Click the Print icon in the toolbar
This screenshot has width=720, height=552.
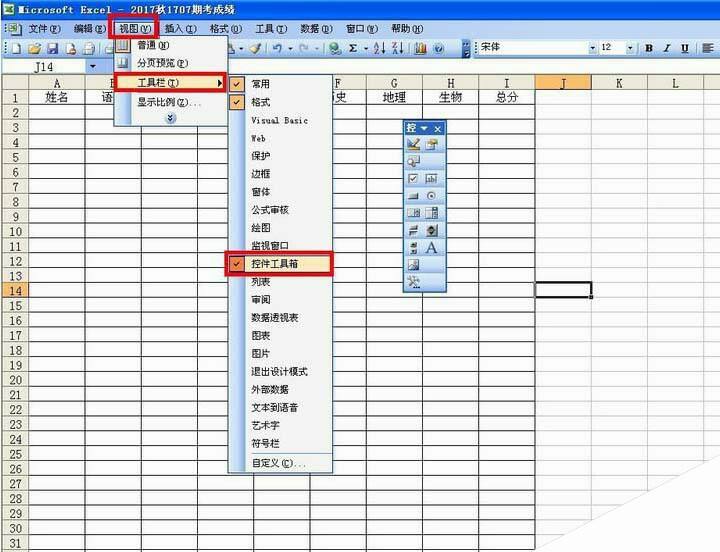89,48
